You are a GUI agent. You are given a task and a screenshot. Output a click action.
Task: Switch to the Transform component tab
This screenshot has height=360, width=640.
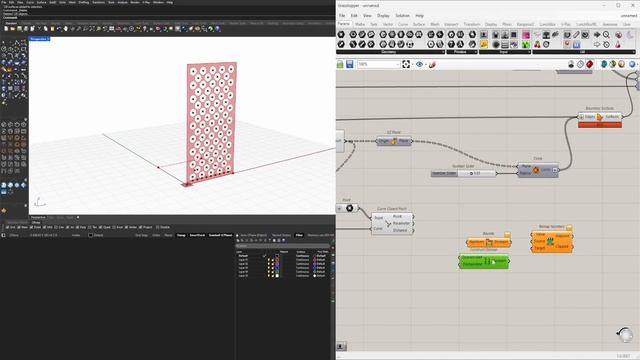pos(472,24)
